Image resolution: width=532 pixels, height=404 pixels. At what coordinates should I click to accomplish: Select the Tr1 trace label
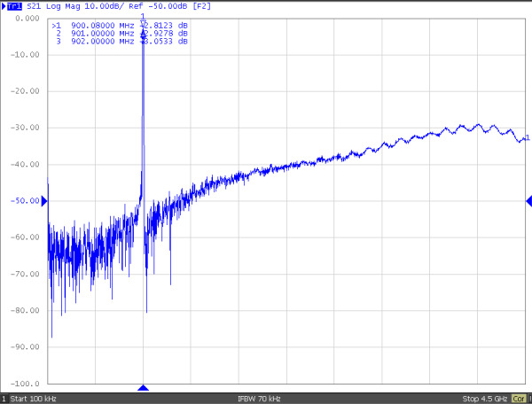click(9, 6)
